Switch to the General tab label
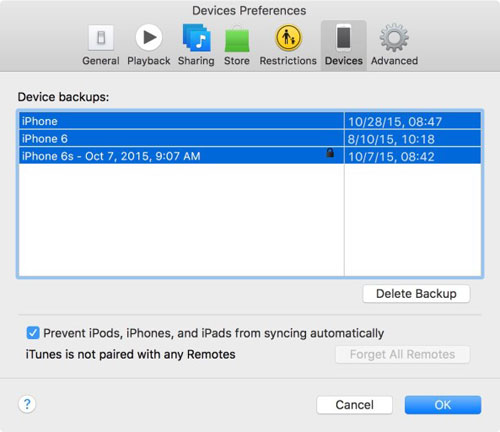 coord(101,61)
